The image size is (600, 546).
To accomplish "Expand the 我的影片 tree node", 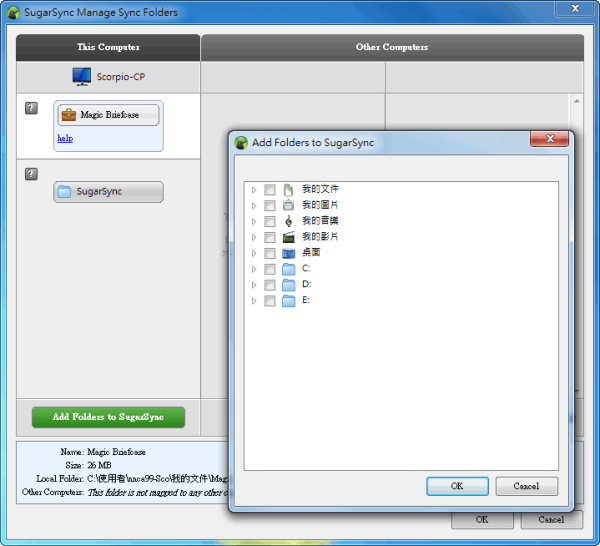I will coord(254,237).
